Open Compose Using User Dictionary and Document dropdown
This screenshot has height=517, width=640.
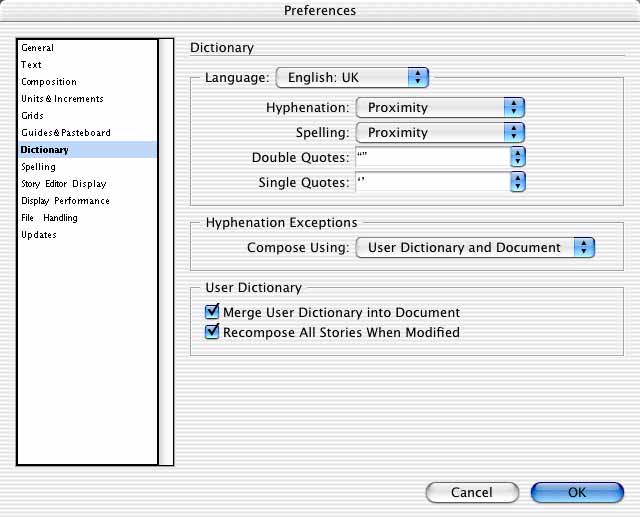click(x=475, y=248)
